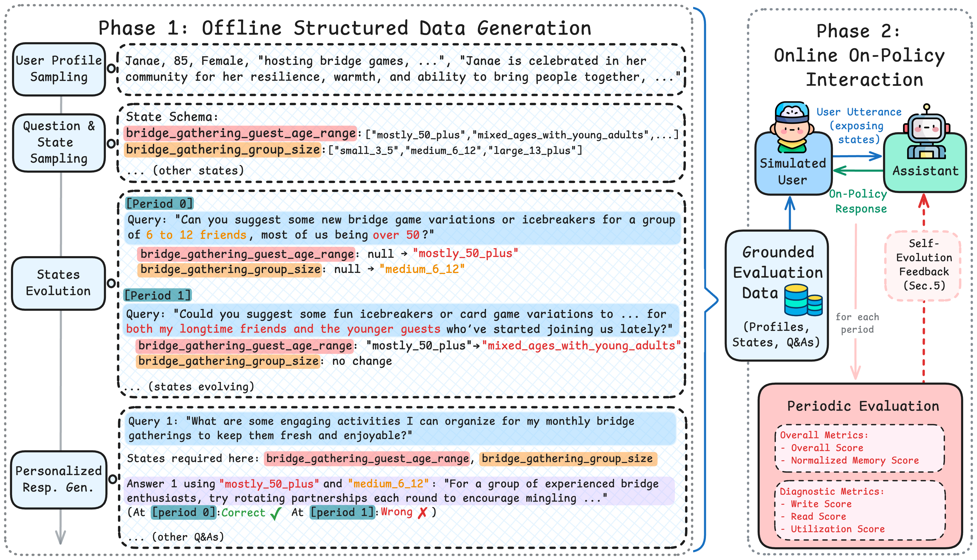Click the Diagnostic Metrics: label
This screenshot has width=977, height=560.
(832, 491)
